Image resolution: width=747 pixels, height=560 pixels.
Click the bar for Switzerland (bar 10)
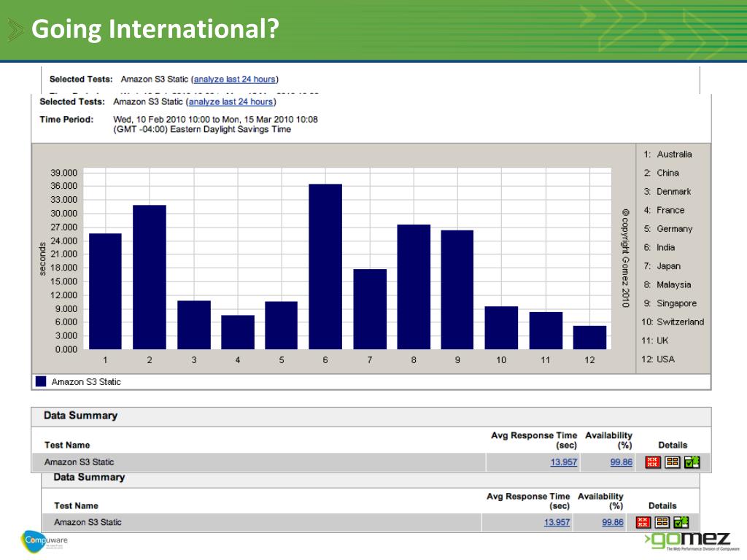501,328
